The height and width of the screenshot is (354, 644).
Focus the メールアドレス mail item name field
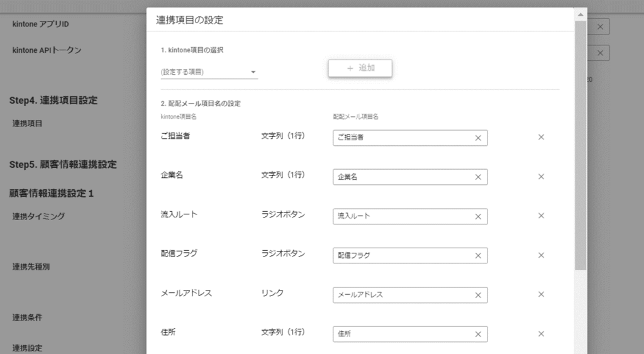tap(402, 295)
